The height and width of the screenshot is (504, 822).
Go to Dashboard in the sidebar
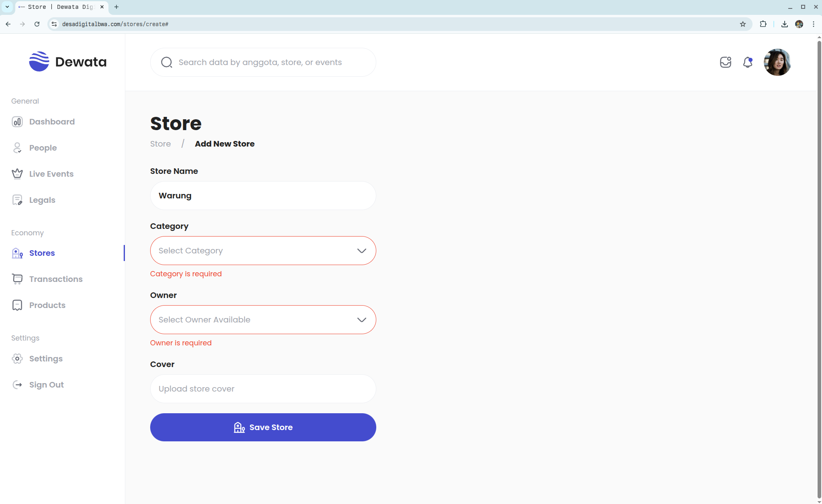tap(52, 122)
